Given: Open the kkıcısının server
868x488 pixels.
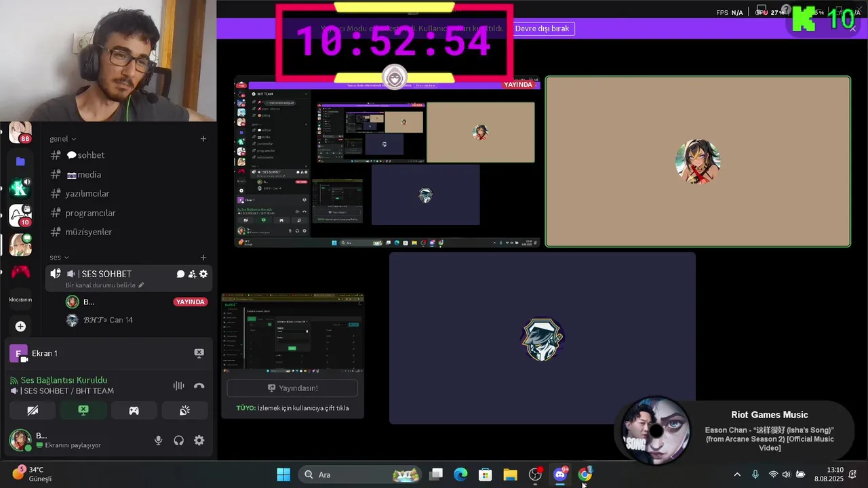Looking at the screenshot, I should [20, 299].
